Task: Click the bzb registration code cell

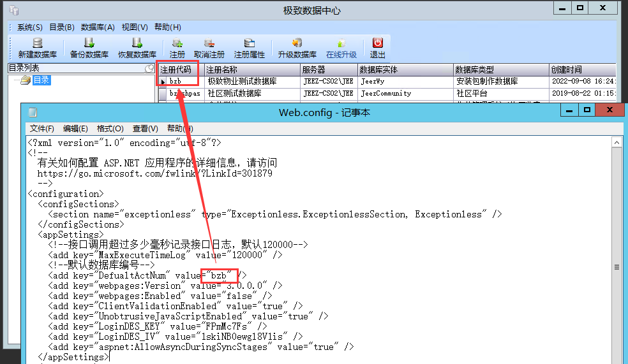Action: [186, 82]
